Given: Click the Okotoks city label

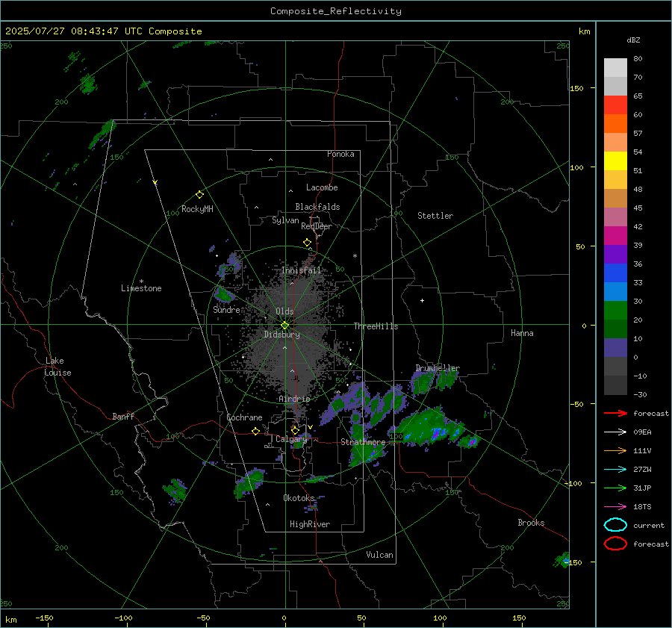Looking at the screenshot, I should (299, 498).
